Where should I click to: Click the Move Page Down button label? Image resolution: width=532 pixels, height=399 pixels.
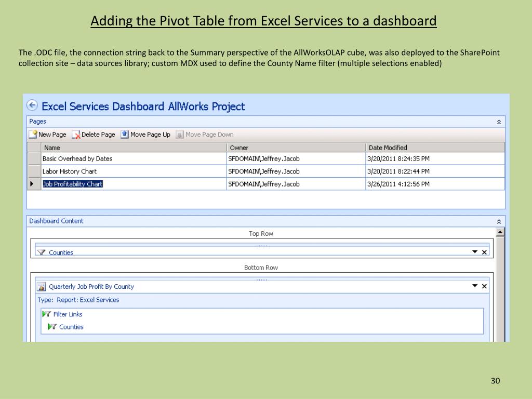[209, 135]
